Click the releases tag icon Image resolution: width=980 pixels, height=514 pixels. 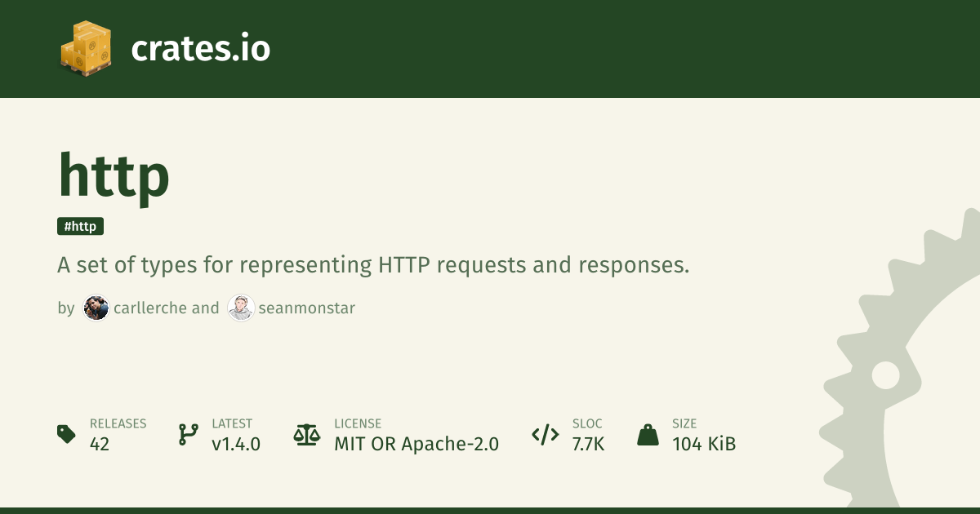click(66, 434)
